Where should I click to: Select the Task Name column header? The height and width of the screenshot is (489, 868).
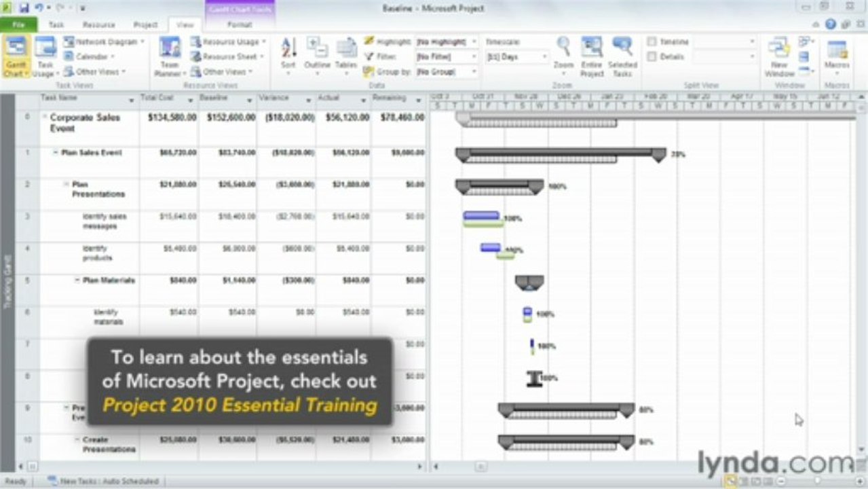point(88,101)
